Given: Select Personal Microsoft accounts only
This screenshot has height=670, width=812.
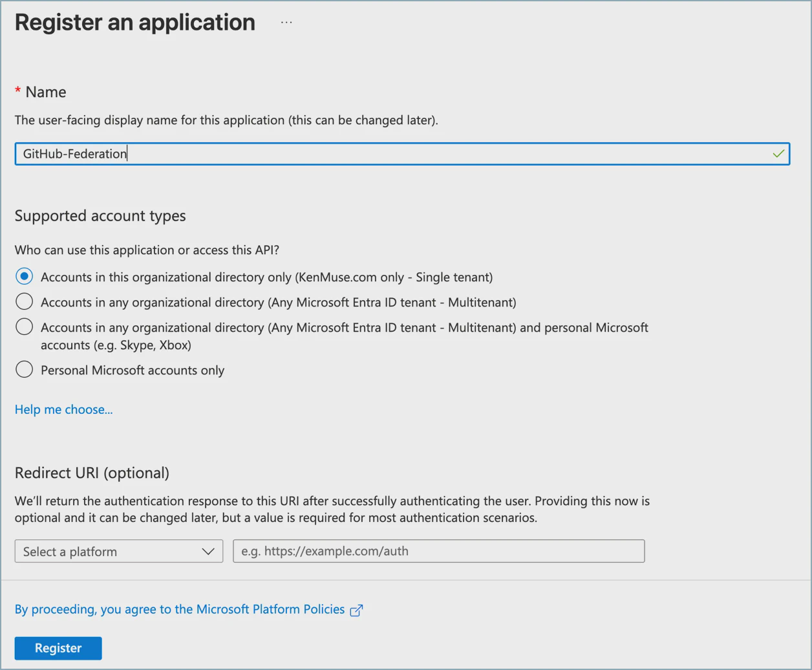Looking at the screenshot, I should (x=24, y=369).
